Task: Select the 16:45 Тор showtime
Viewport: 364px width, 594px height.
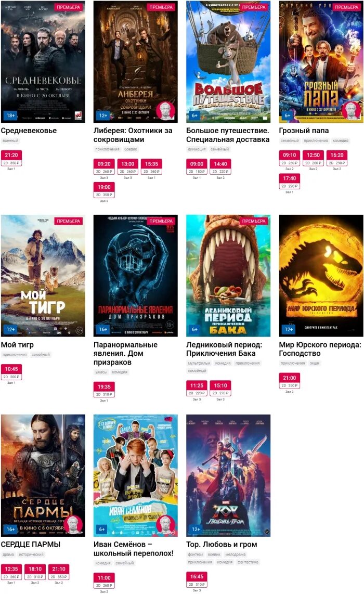Action: coord(197,580)
